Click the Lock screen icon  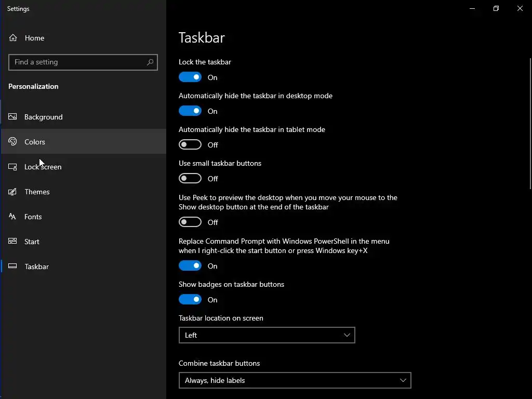(13, 167)
